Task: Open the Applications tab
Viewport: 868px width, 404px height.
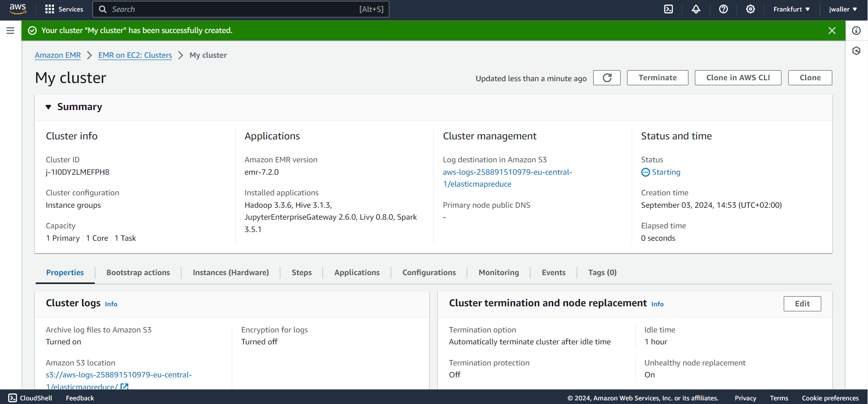Action: [x=357, y=272]
